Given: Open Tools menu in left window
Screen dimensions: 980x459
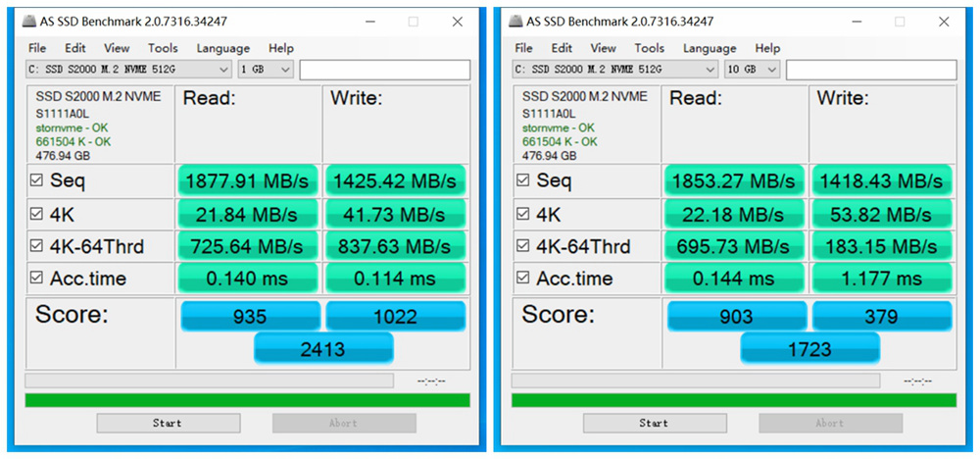Looking at the screenshot, I should coord(163,48).
